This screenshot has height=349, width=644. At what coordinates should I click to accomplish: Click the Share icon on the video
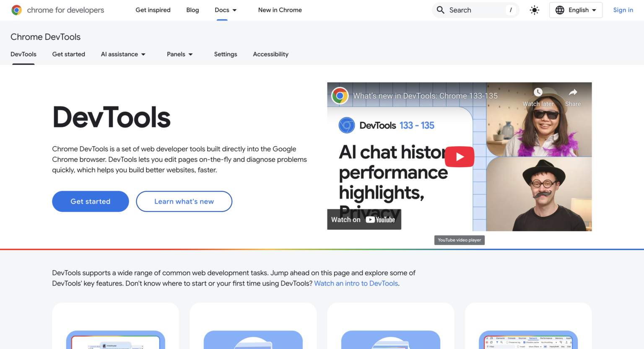(573, 92)
